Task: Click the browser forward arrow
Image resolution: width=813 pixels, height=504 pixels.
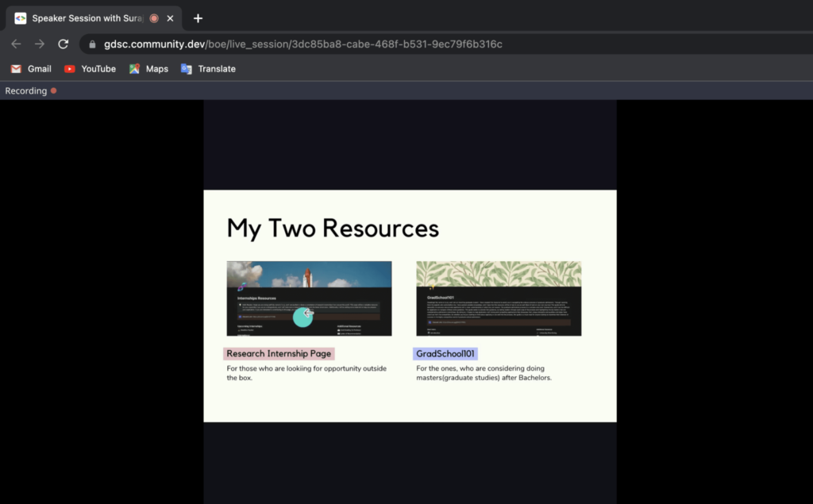Action: point(39,44)
